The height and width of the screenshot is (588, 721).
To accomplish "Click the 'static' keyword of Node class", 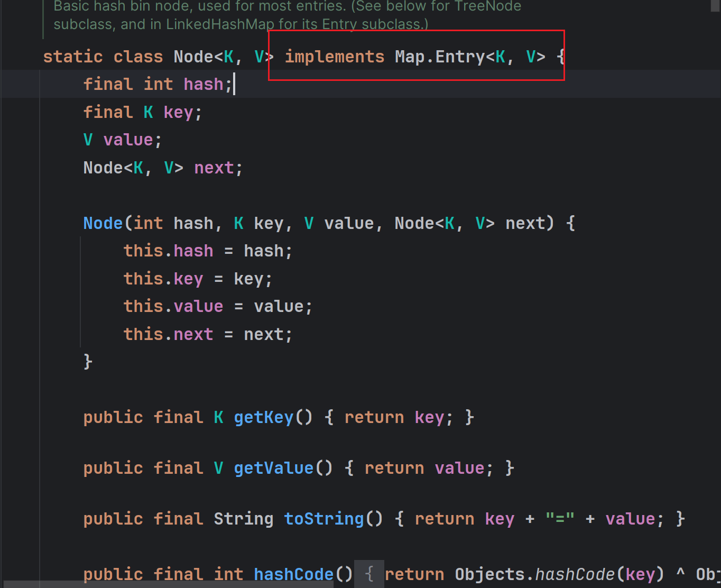I will pyautogui.click(x=73, y=57).
